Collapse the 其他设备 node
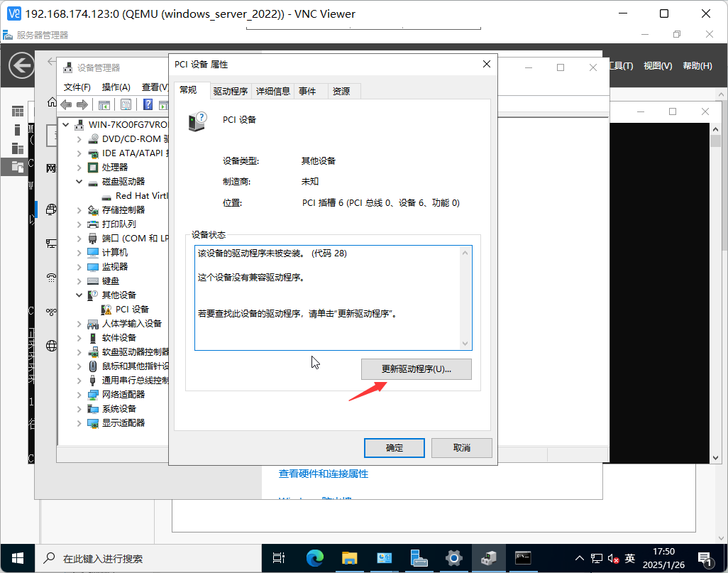Screen dimensions: 728x573 click(x=79, y=295)
